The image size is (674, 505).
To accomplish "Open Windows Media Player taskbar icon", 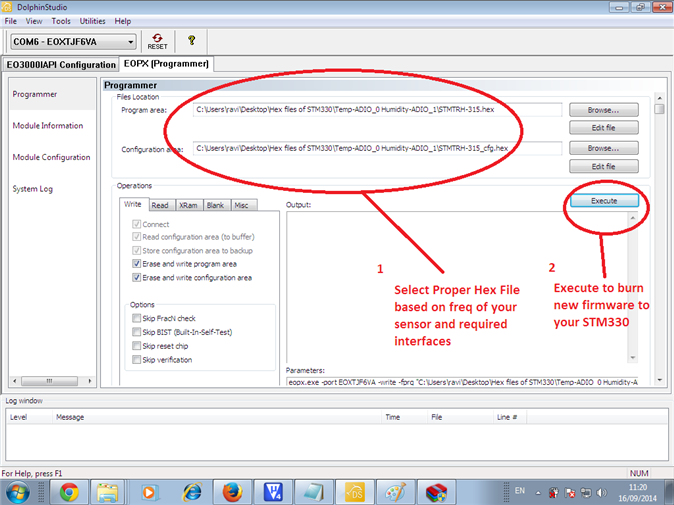I will point(149,493).
